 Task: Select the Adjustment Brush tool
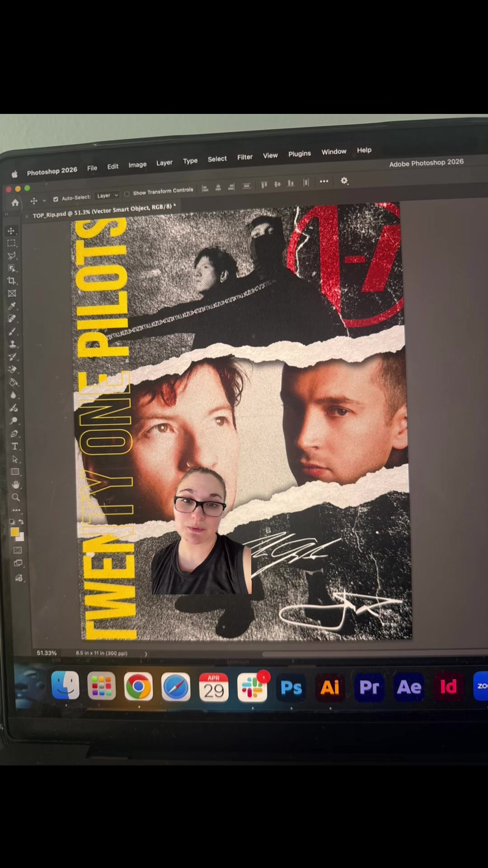[x=14, y=408]
